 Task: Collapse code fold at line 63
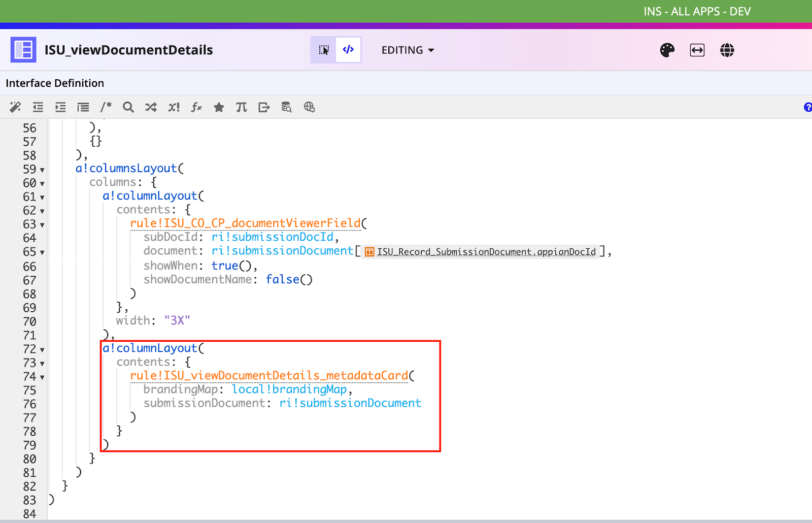pyautogui.click(x=42, y=225)
